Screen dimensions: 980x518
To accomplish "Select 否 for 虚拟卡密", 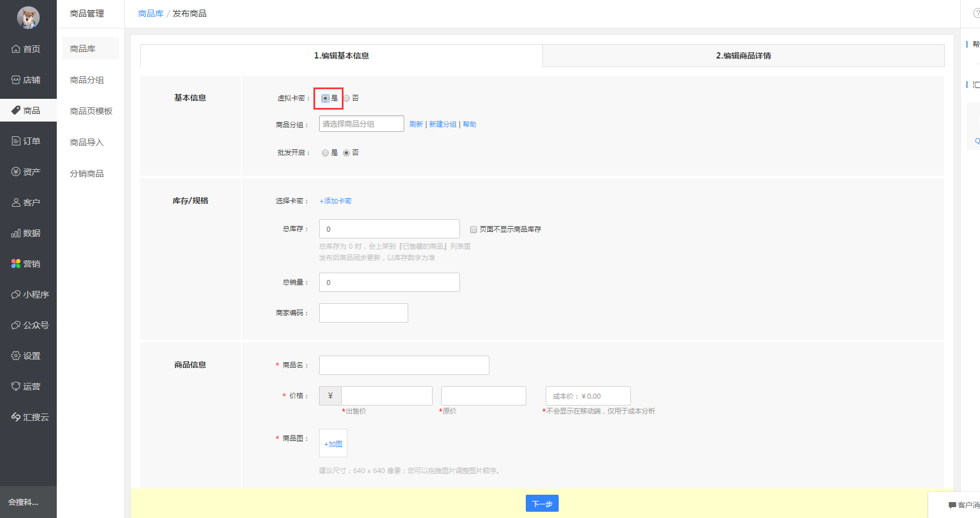I will tap(346, 98).
